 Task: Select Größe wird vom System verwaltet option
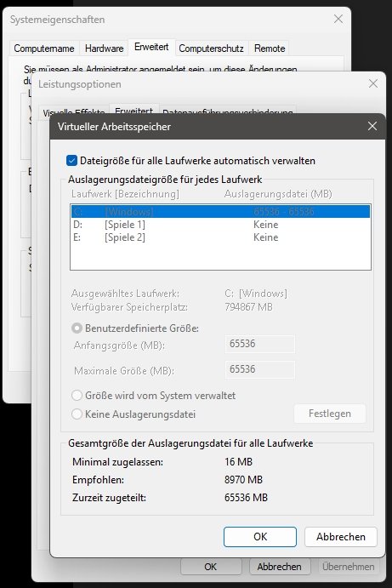(x=77, y=395)
